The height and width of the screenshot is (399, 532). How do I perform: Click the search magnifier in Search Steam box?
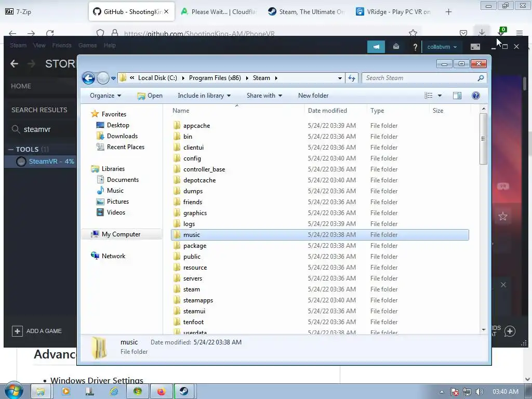481,78
